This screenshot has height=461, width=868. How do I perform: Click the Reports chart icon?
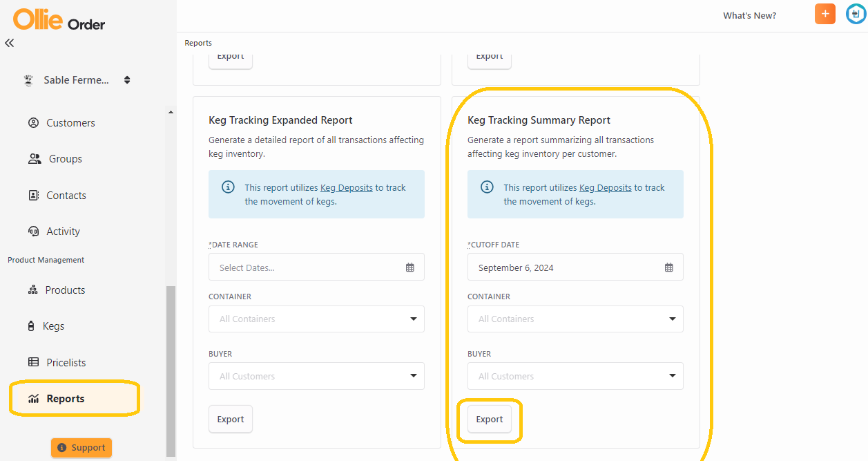(x=33, y=399)
